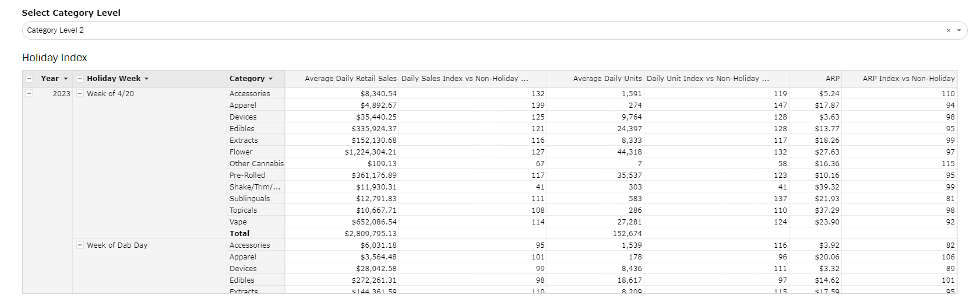
Task: Select the Daily Unit Index column header
Action: (x=707, y=79)
